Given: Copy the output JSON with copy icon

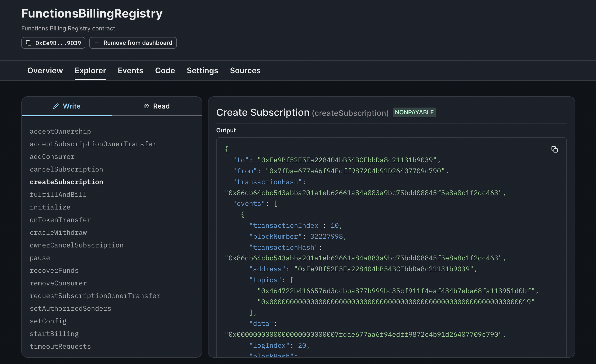Looking at the screenshot, I should (554, 149).
